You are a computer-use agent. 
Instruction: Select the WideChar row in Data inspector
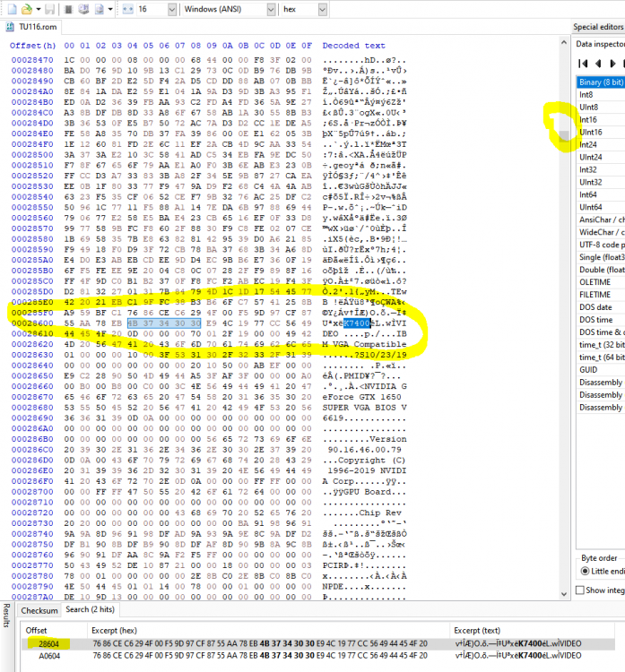(x=601, y=232)
